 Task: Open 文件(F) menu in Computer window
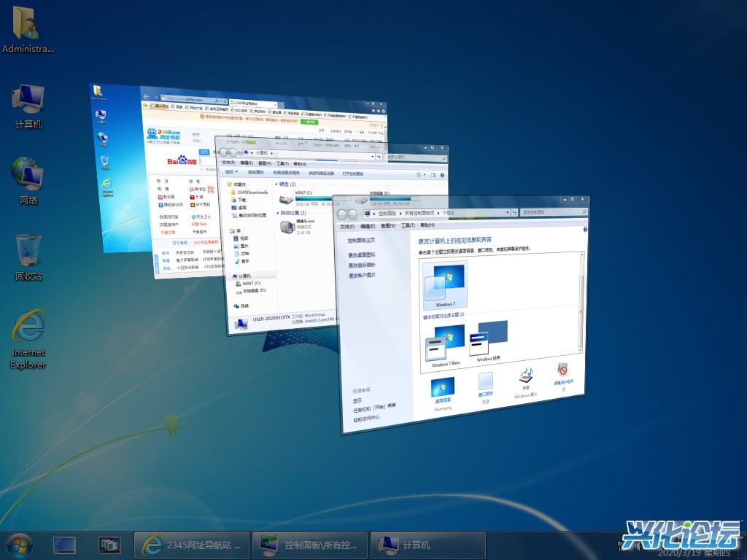228,163
